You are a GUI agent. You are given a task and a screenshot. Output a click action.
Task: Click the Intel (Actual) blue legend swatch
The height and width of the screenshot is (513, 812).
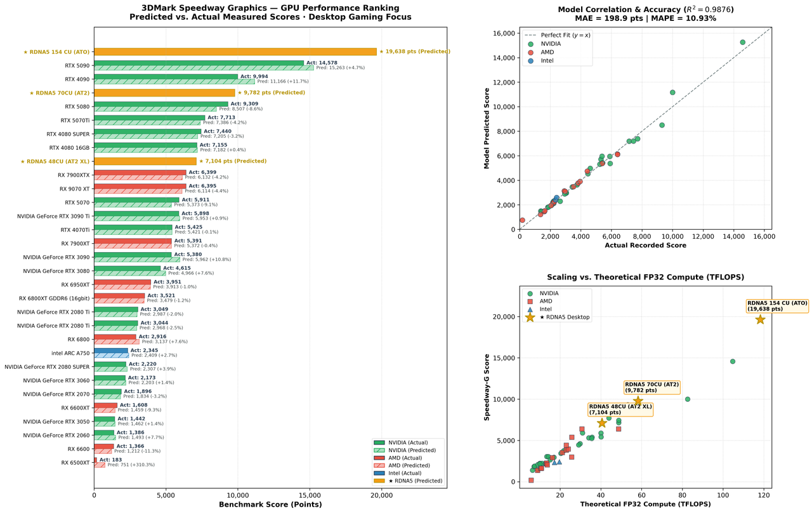(x=379, y=473)
